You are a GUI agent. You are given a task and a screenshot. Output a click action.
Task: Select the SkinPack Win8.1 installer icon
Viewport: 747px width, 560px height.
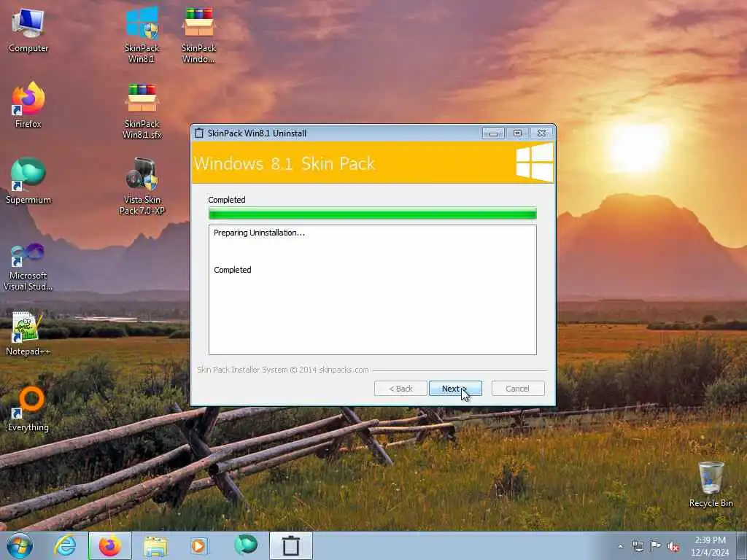coord(142,34)
